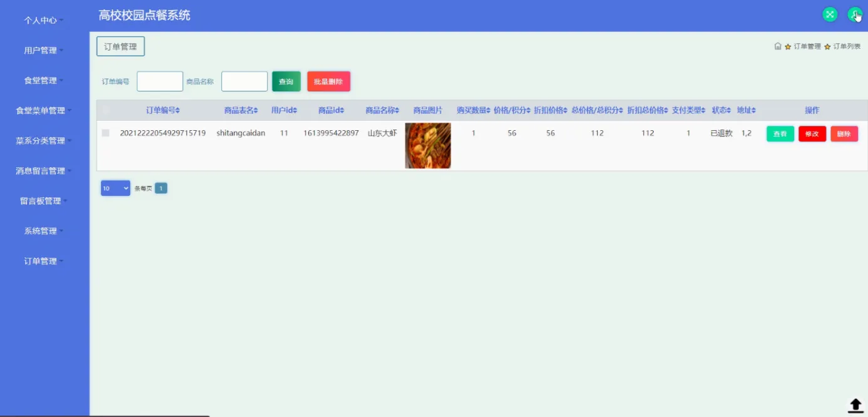Click the red 修改 button in the row
Screen dimensions: 868x417
click(x=812, y=134)
